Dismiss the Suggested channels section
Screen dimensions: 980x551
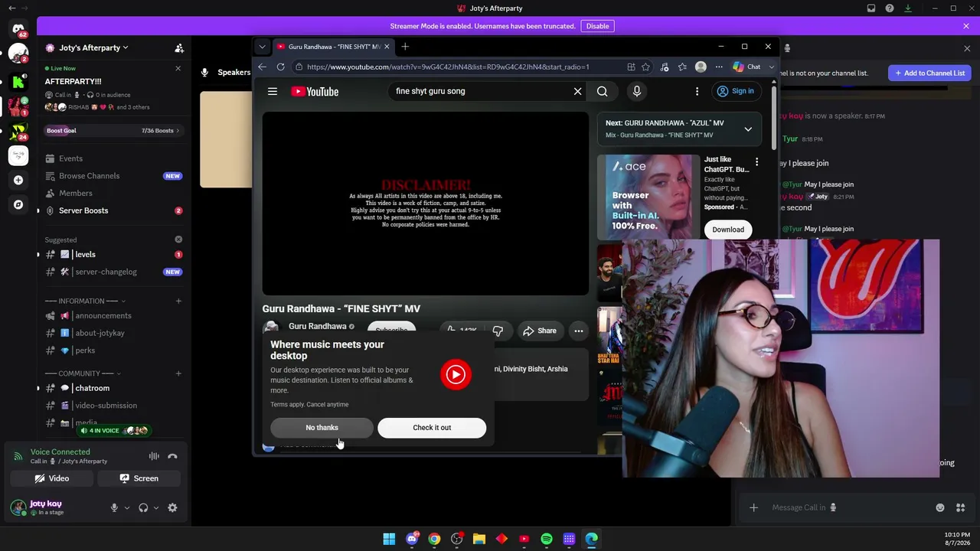pyautogui.click(x=178, y=240)
